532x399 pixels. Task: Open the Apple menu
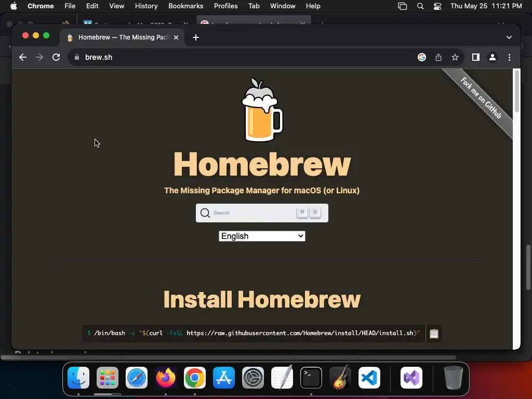coord(14,6)
